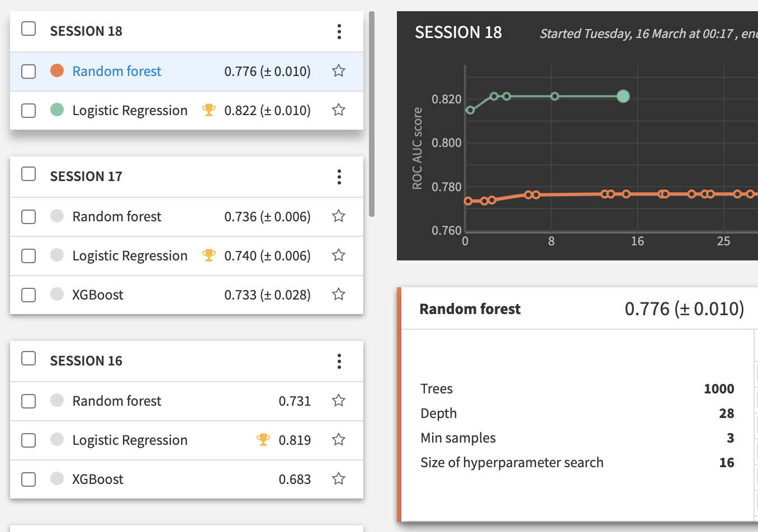Click the gray status dot for Session 17 XGBoost
Image resolution: width=758 pixels, height=532 pixels.
point(57,294)
